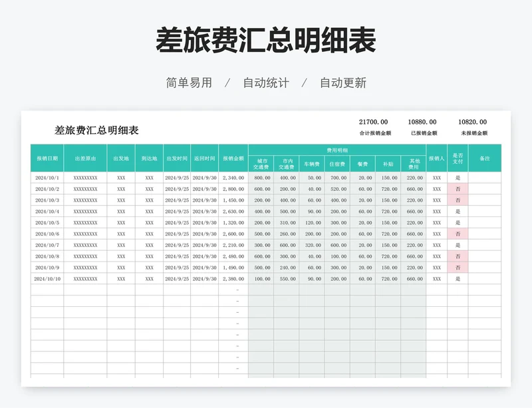The image size is (532, 408).
Task: Click the 520.00 lodging cell
Action: [337, 189]
